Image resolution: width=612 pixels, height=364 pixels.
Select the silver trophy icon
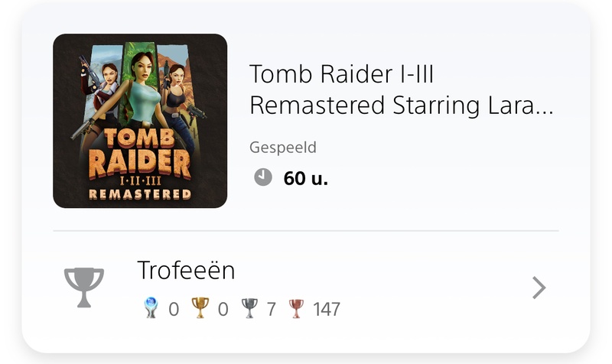[x=249, y=308]
